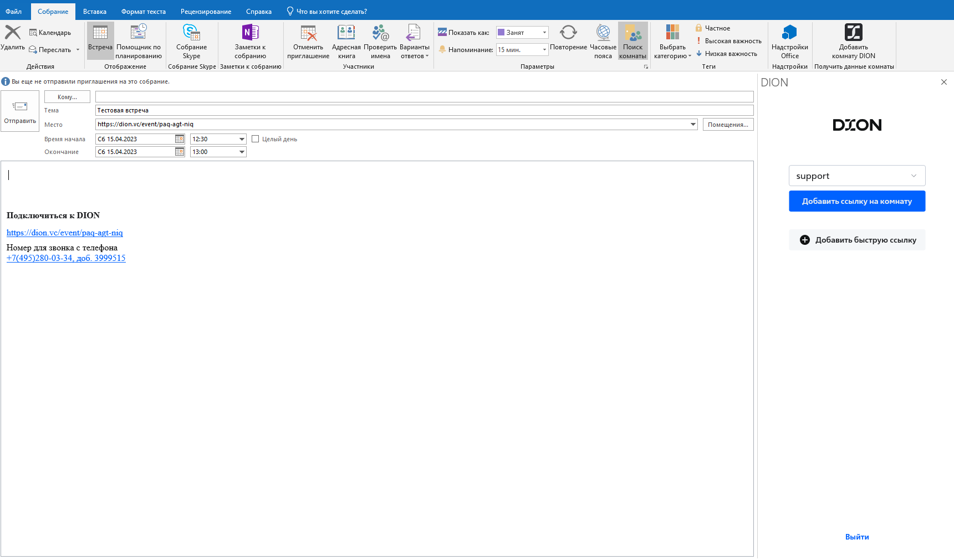Open the 15 мин. reminder dropdown
The height and width of the screenshot is (560, 954).
(x=544, y=50)
